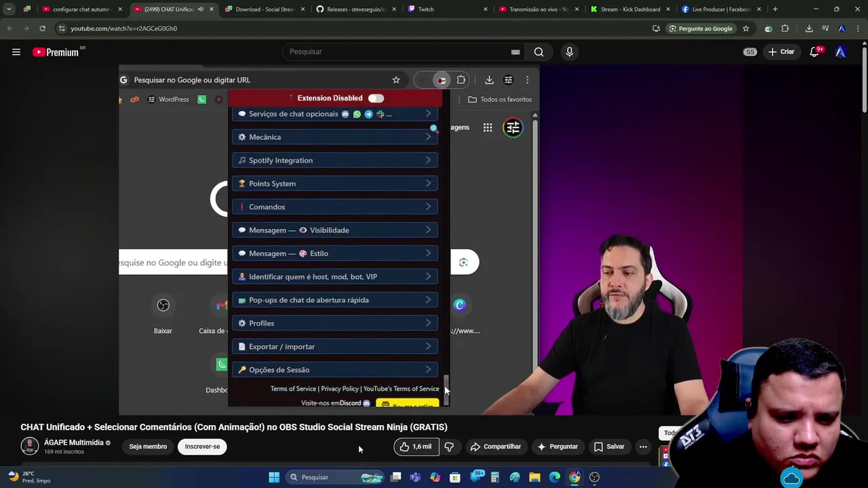
Task: Expand the Comandos section
Action: click(335, 207)
